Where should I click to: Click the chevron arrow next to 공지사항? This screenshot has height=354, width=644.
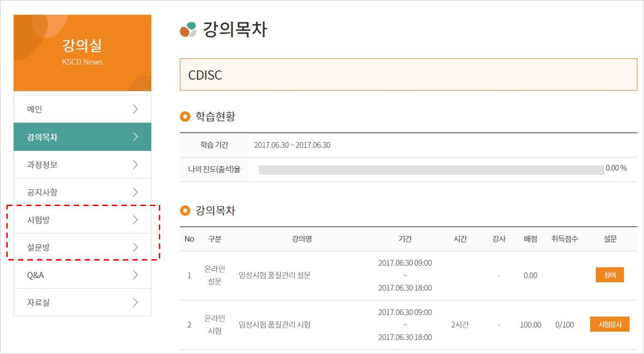[x=135, y=192]
